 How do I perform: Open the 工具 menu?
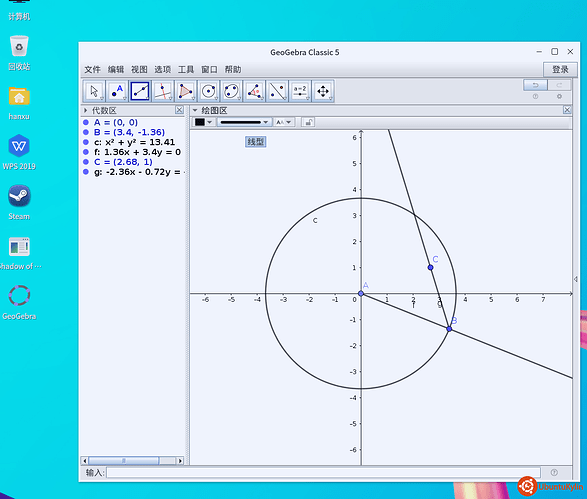click(x=186, y=70)
